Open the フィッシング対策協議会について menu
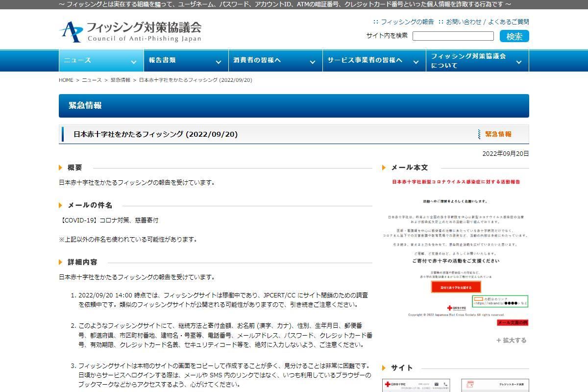The width and height of the screenshot is (588, 392). click(478, 61)
